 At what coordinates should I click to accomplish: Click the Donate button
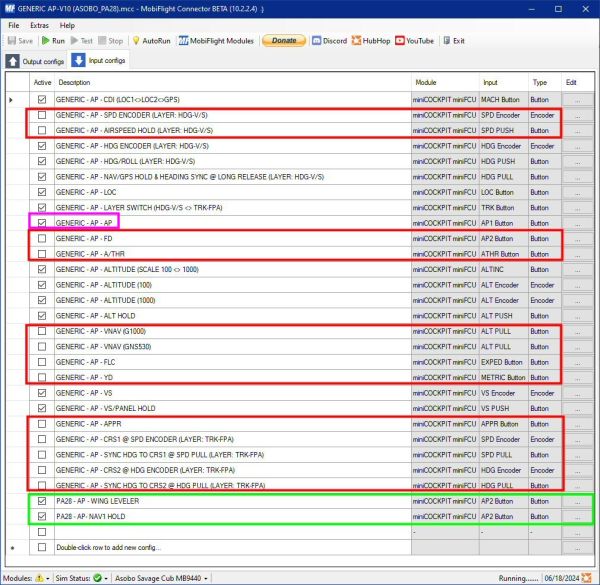point(284,41)
